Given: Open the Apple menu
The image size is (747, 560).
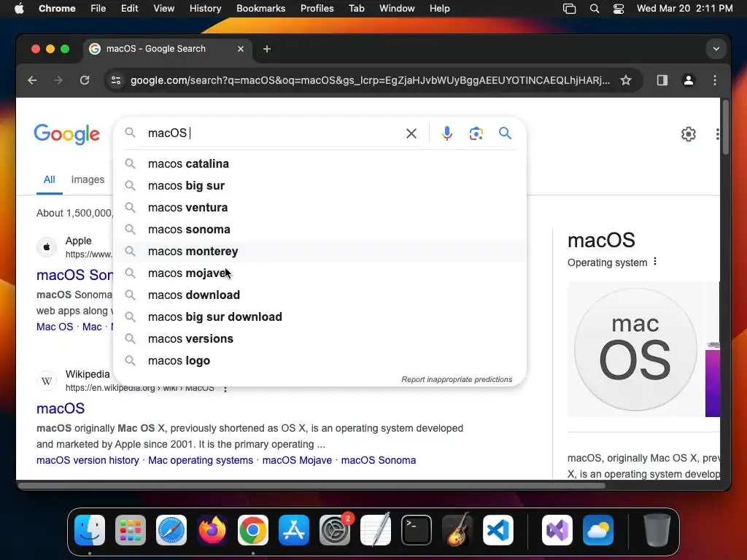Looking at the screenshot, I should 19,9.
